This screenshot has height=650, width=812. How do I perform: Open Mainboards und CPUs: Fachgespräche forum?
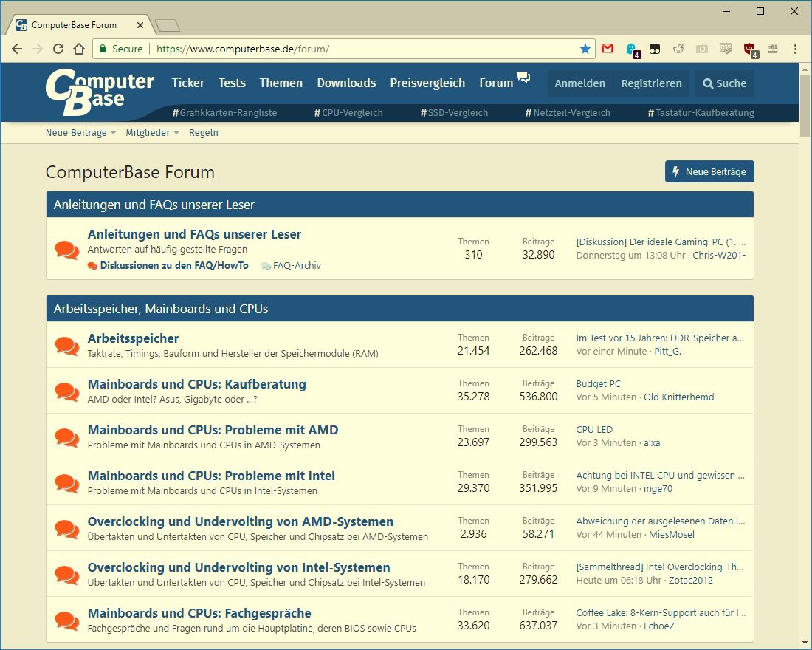point(199,612)
